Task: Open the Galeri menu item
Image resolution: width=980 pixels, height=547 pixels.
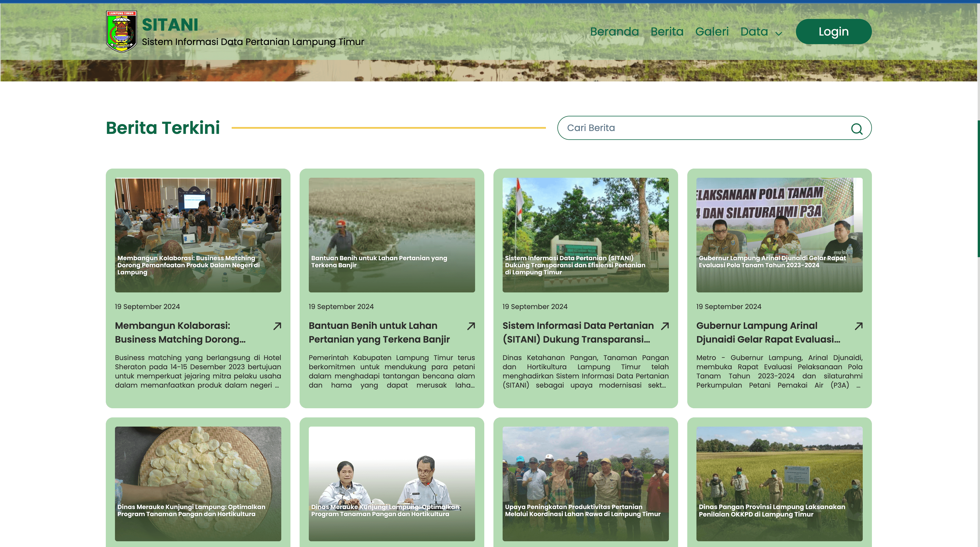Action: pos(712,32)
